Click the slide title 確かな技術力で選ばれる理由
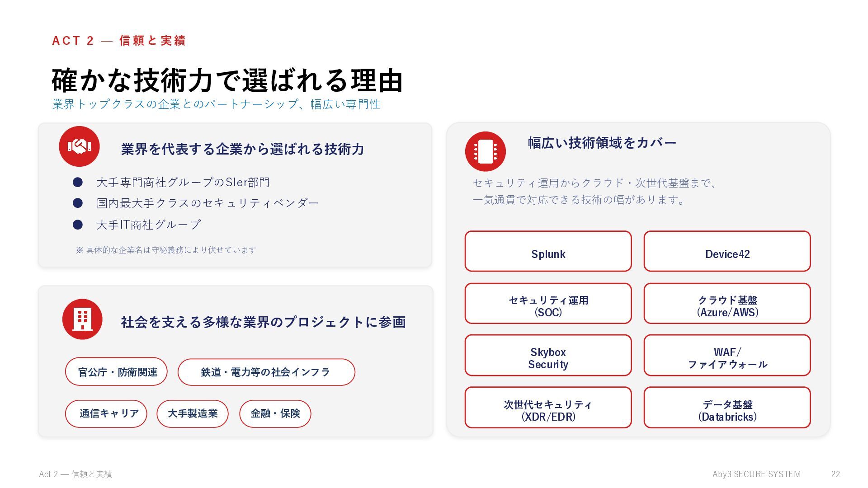Screen dimensions: 868x488 pos(227,80)
